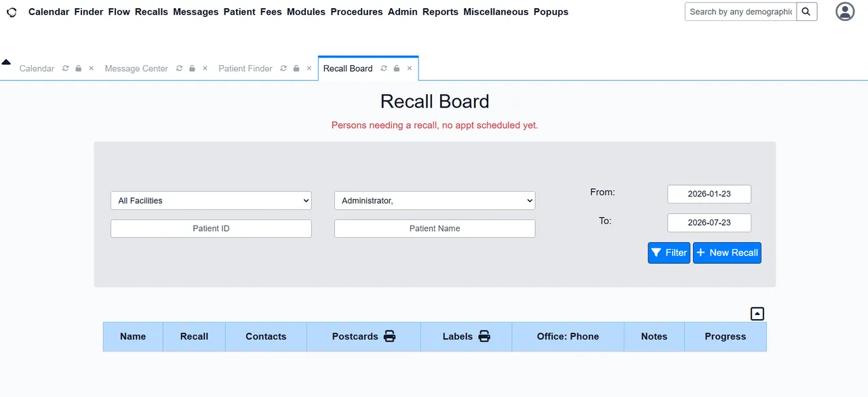
Task: Close the Calendar tab
Action: pyautogui.click(x=91, y=68)
